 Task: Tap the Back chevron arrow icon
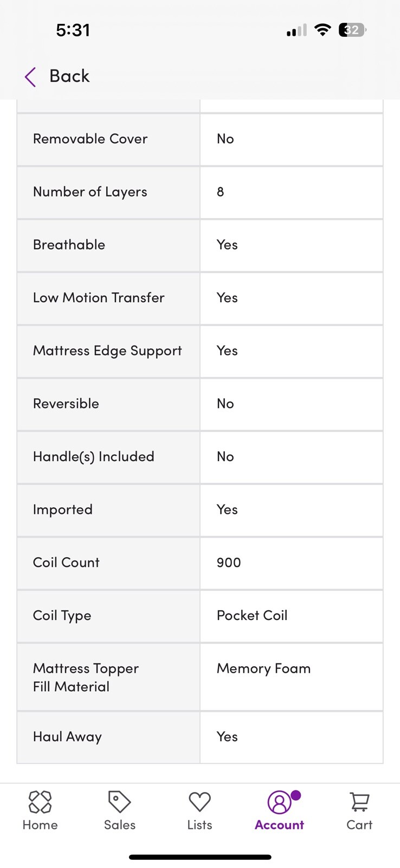tap(30, 77)
